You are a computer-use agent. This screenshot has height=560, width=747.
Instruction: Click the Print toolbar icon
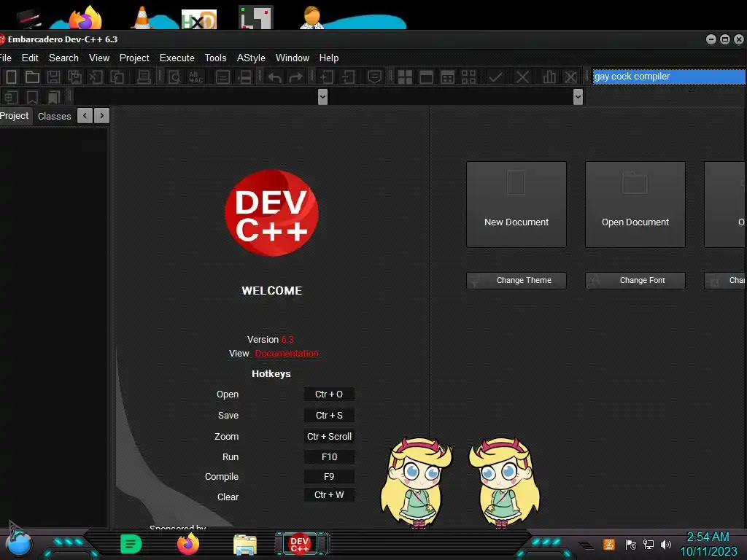pyautogui.click(x=144, y=77)
